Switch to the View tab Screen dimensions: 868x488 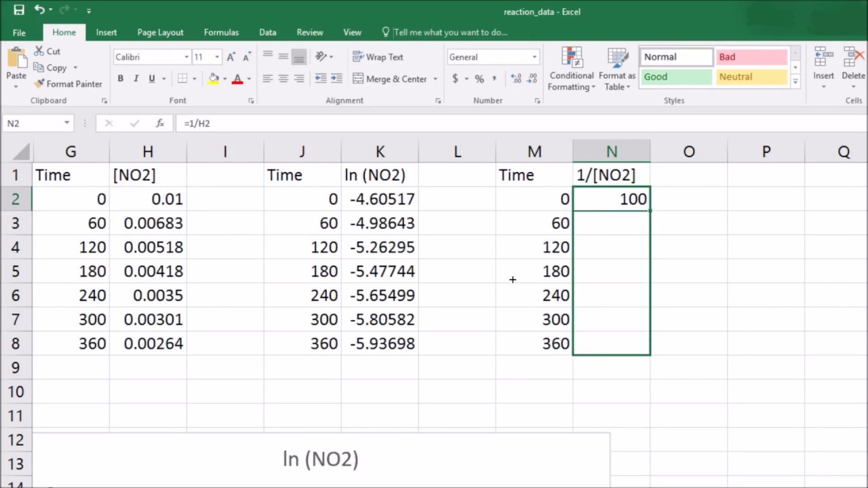pos(353,33)
